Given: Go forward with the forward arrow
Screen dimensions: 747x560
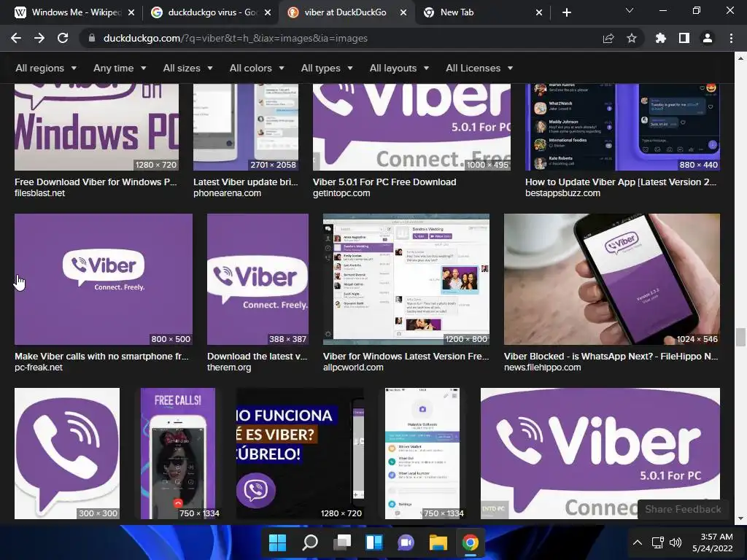Looking at the screenshot, I should point(39,38).
